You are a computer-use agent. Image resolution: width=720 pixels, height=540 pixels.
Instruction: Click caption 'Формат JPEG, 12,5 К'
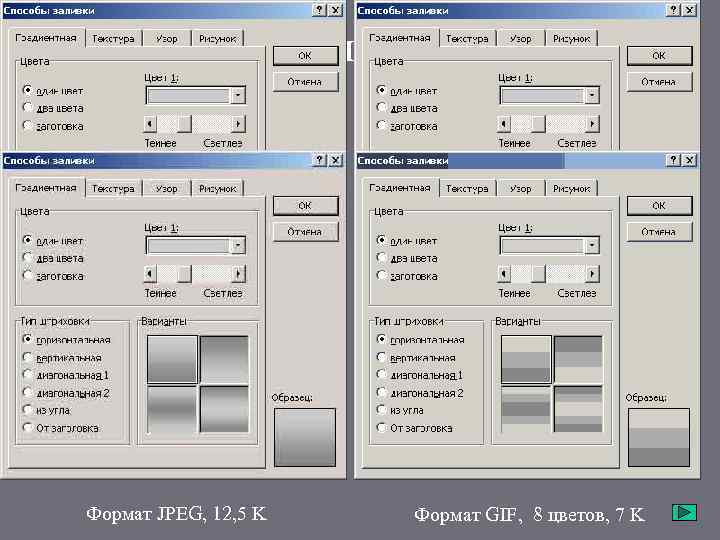176,513
